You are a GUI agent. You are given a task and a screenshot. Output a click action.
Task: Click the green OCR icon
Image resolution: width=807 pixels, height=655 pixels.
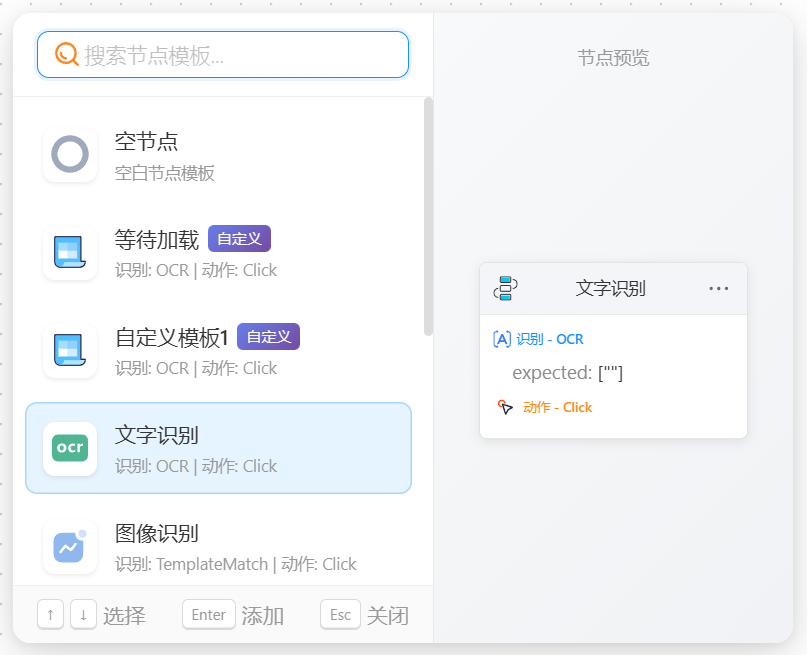point(70,449)
